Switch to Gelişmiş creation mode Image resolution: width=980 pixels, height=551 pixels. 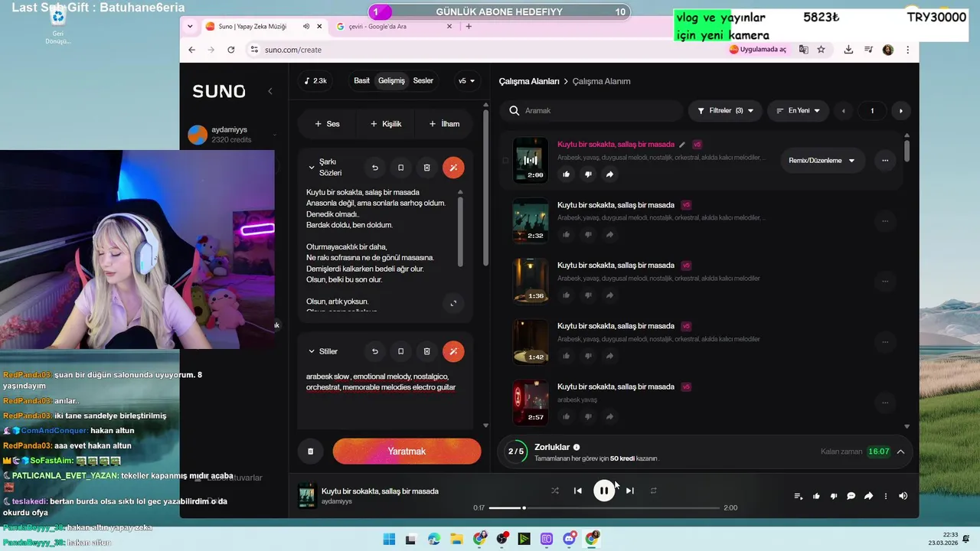391,80
